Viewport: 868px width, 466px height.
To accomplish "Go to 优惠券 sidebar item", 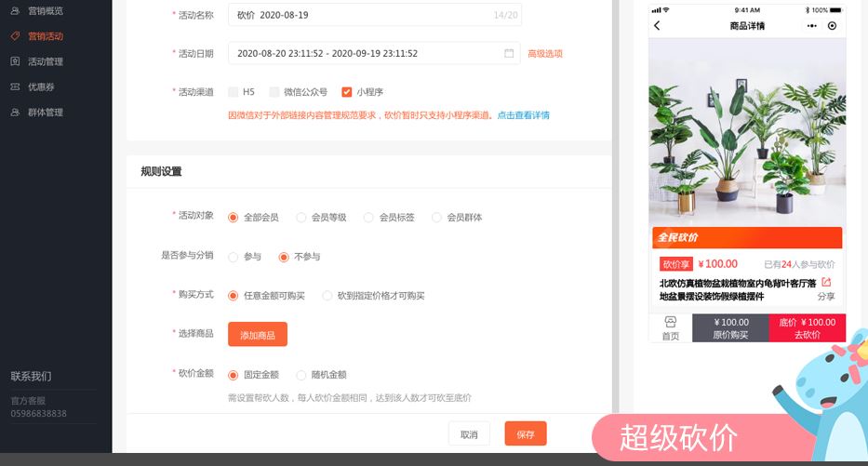I will tap(41, 87).
